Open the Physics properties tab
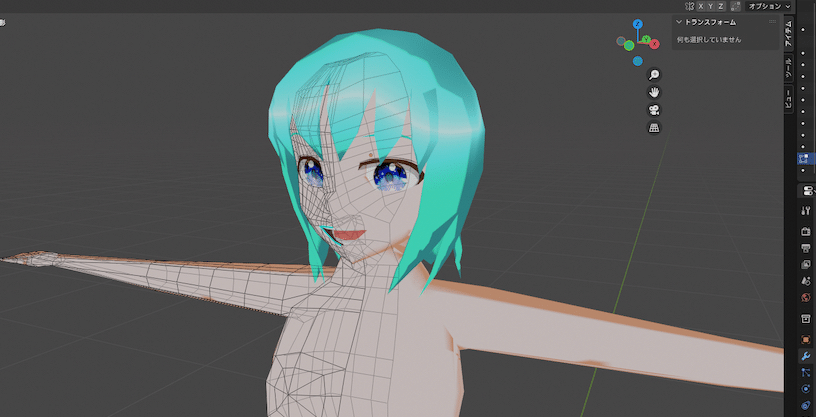 806,389
